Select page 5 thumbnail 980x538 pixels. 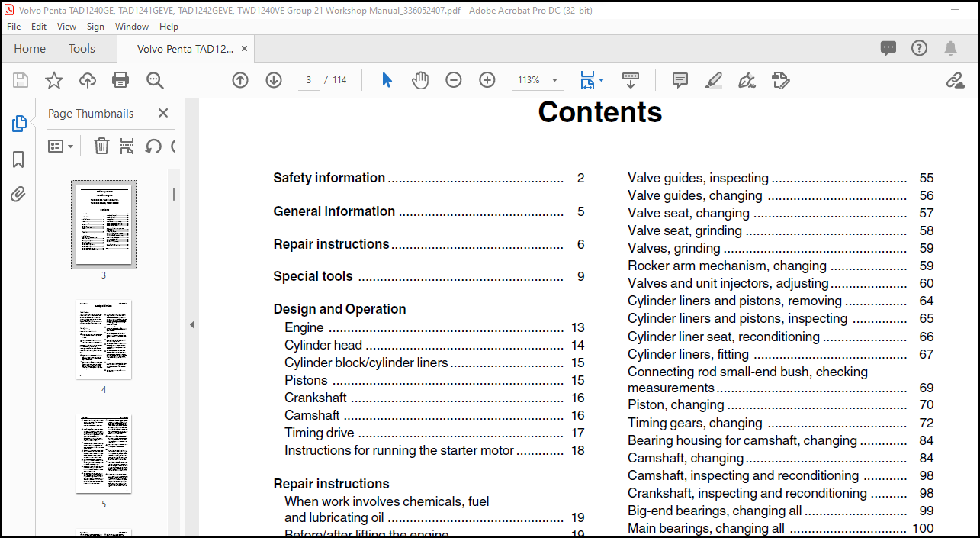pyautogui.click(x=104, y=454)
